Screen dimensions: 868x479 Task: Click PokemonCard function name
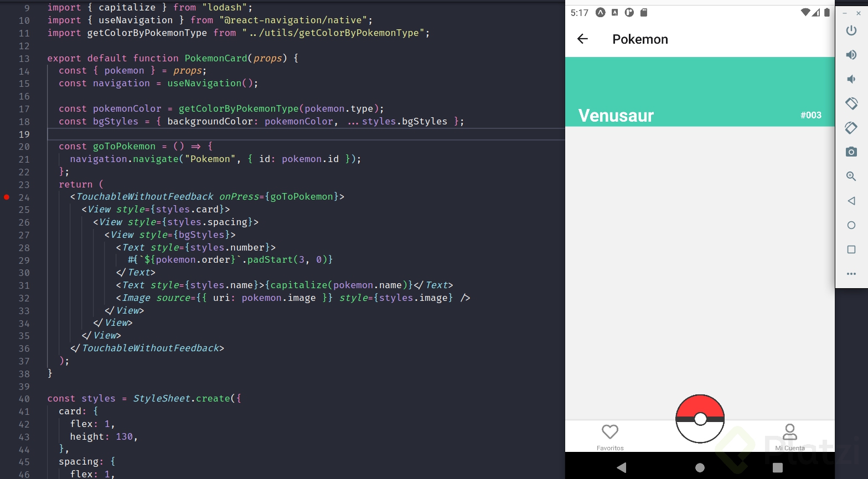216,58
